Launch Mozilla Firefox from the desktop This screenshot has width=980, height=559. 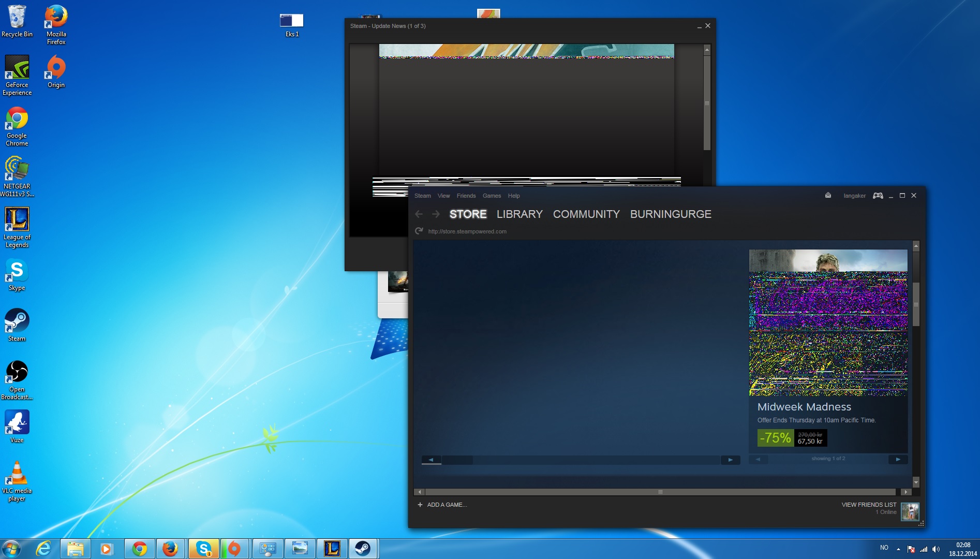[56, 24]
